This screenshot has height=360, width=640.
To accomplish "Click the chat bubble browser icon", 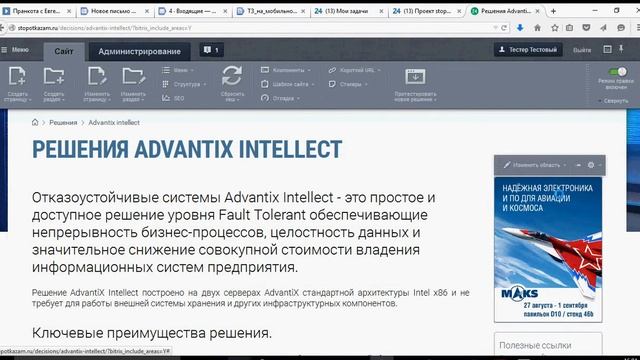I will 621,28.
